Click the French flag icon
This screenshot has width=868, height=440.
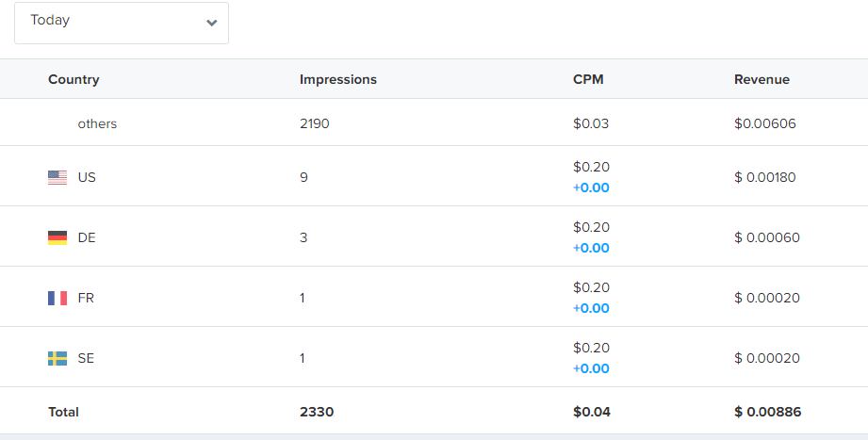point(57,298)
